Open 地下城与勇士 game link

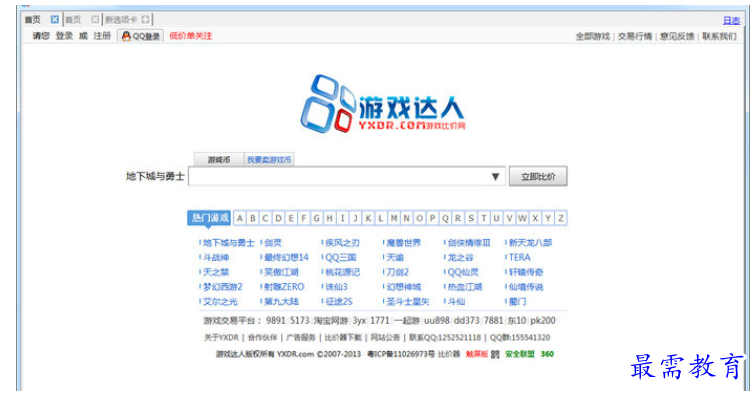pyautogui.click(x=228, y=243)
